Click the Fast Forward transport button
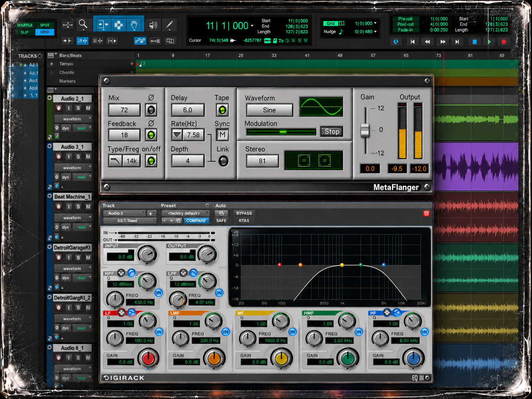This screenshot has height=399, width=532. tap(443, 42)
